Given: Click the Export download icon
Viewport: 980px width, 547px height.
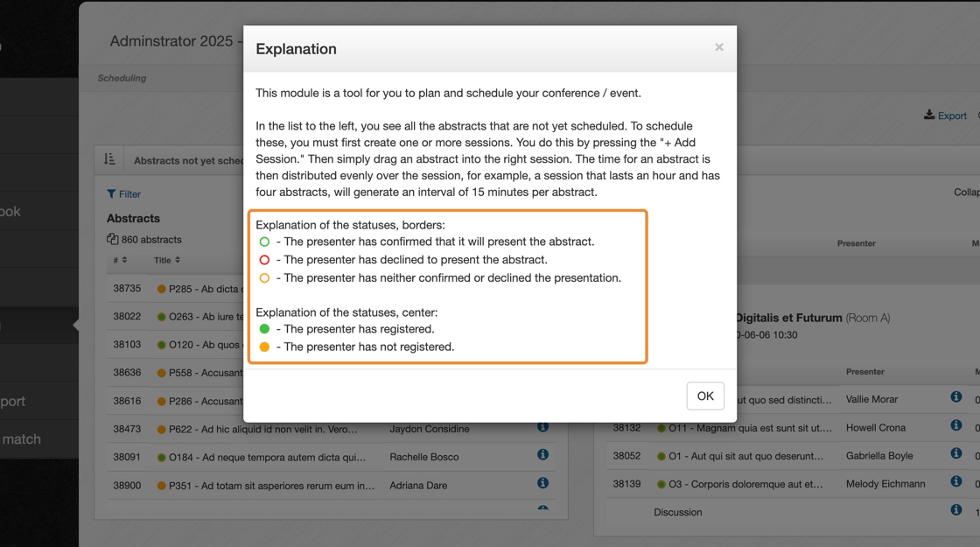Looking at the screenshot, I should coord(929,115).
